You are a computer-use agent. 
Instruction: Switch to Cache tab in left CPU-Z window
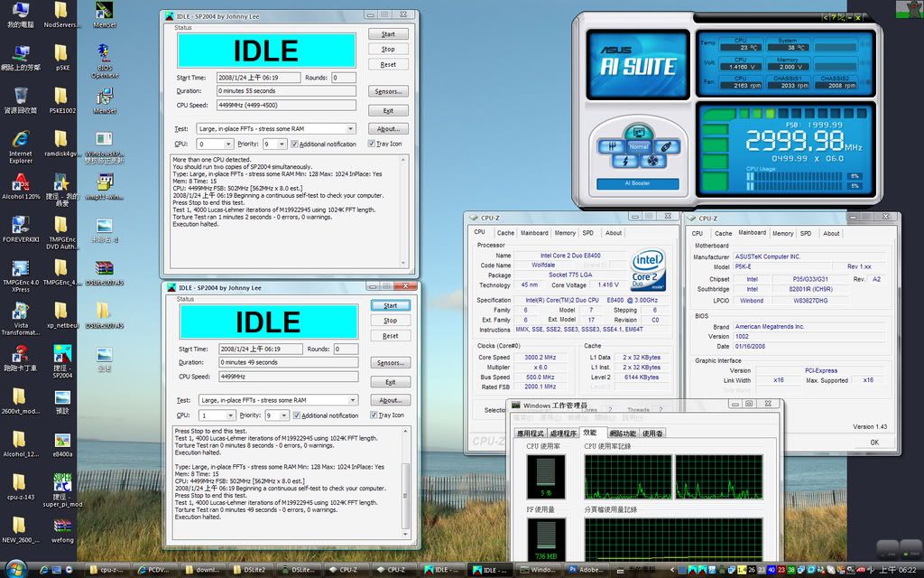point(505,233)
